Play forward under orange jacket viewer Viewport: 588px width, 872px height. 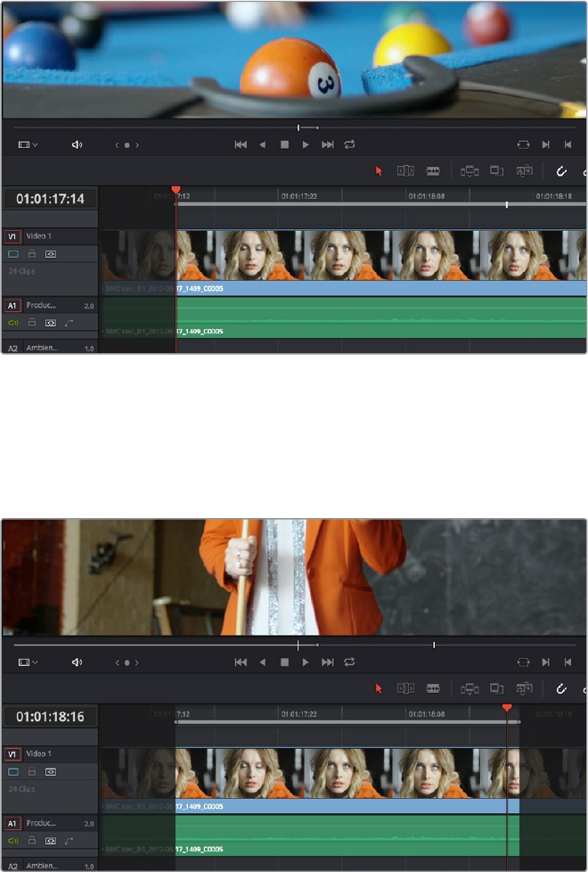[x=306, y=662]
